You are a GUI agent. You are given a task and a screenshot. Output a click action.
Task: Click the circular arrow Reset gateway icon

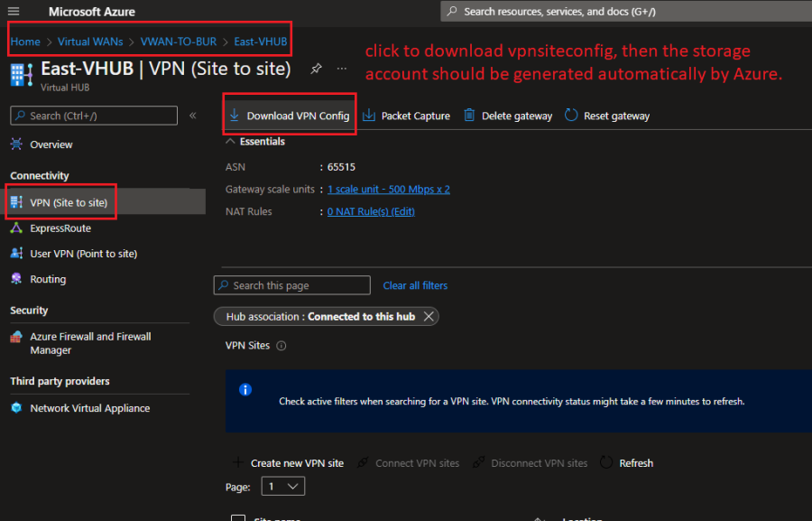click(x=571, y=115)
